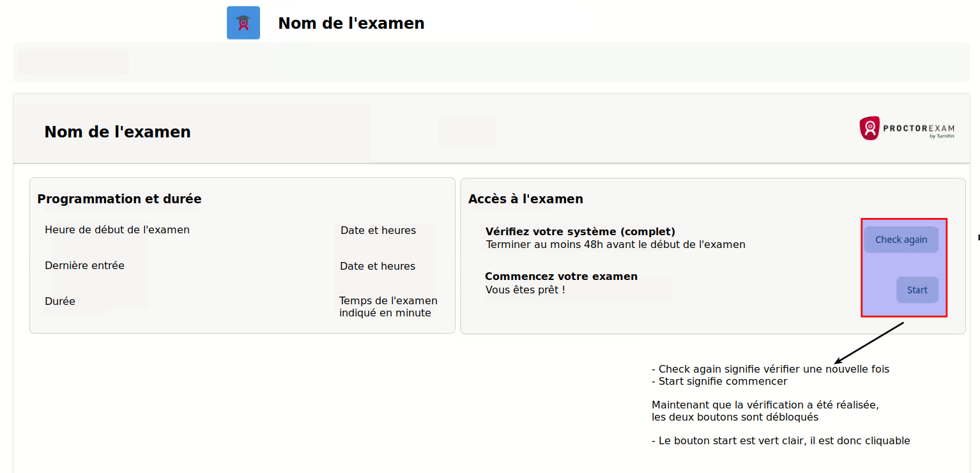
Task: Click the note about the light green Start button
Action: tap(781, 440)
